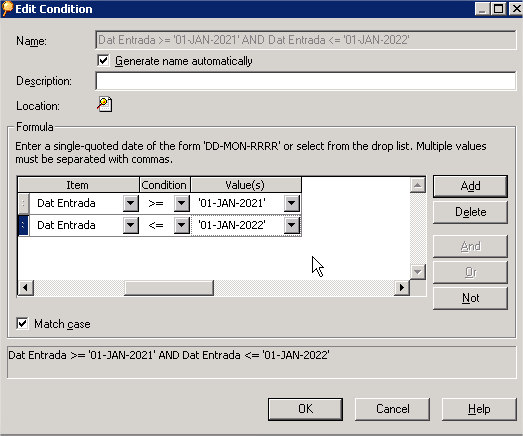Screen dimensions: 523x436
Task: Click in the Description input field
Action: coord(306,81)
